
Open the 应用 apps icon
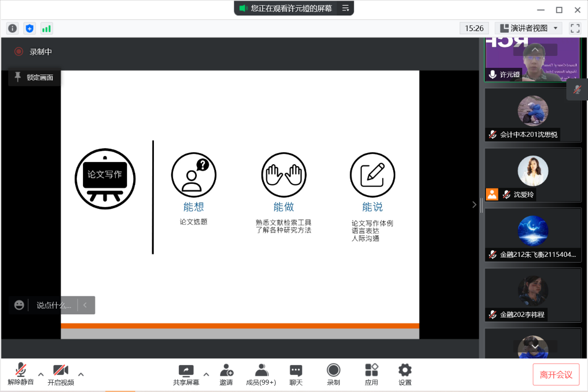point(371,374)
